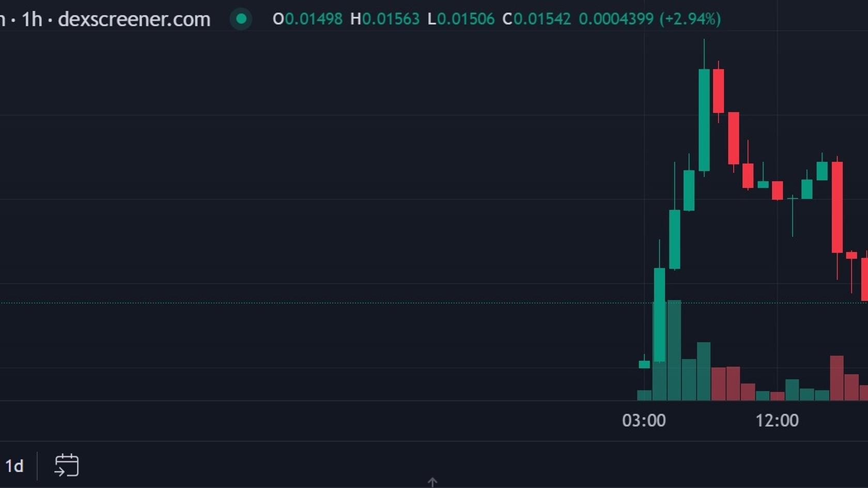The width and height of the screenshot is (868, 488).
Task: Click the Open value 0.01498
Action: 314,19
